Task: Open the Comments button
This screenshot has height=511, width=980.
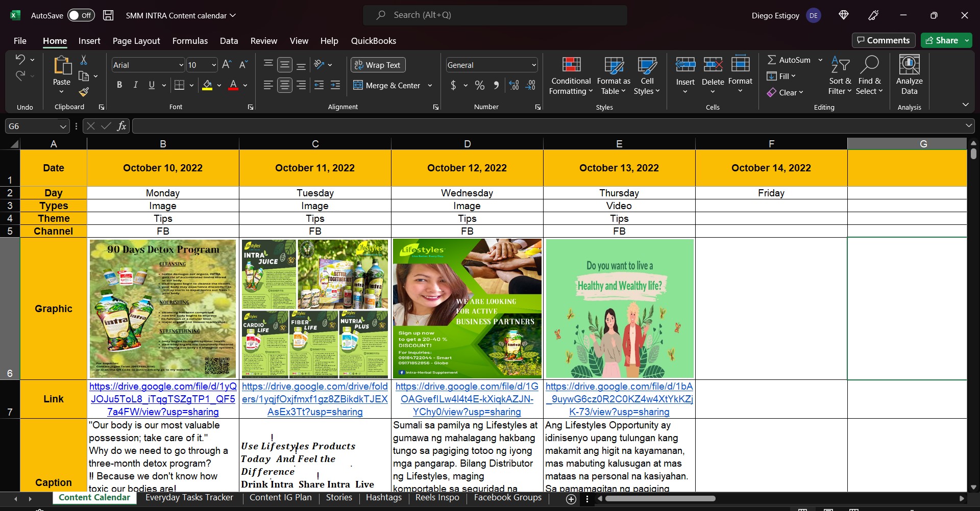Action: (x=883, y=40)
